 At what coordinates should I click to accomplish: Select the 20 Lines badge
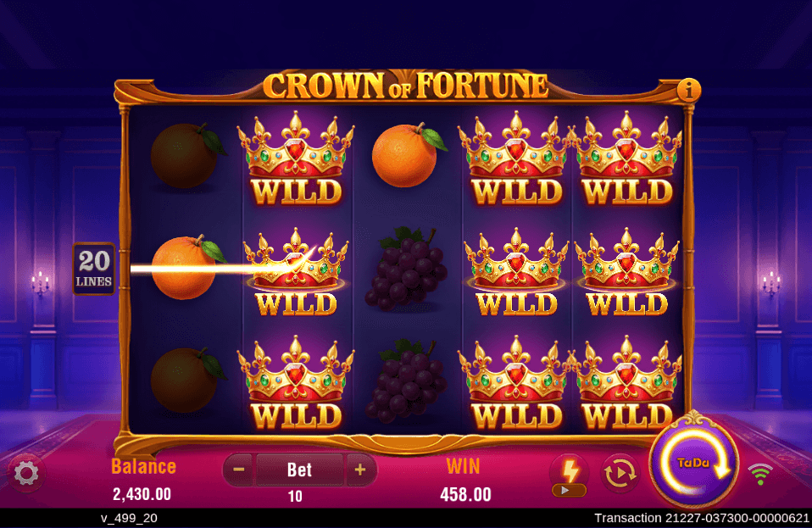coord(94,269)
